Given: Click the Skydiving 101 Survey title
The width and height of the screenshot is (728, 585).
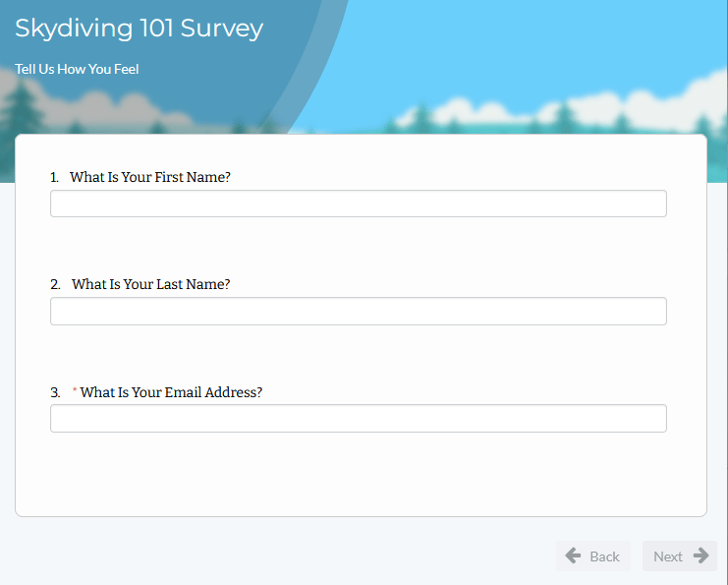Looking at the screenshot, I should (140, 29).
